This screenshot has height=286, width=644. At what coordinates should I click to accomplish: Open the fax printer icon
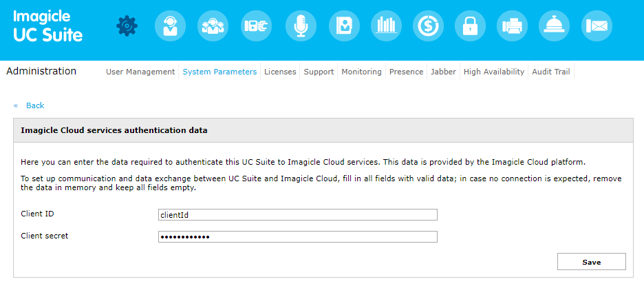tap(513, 25)
